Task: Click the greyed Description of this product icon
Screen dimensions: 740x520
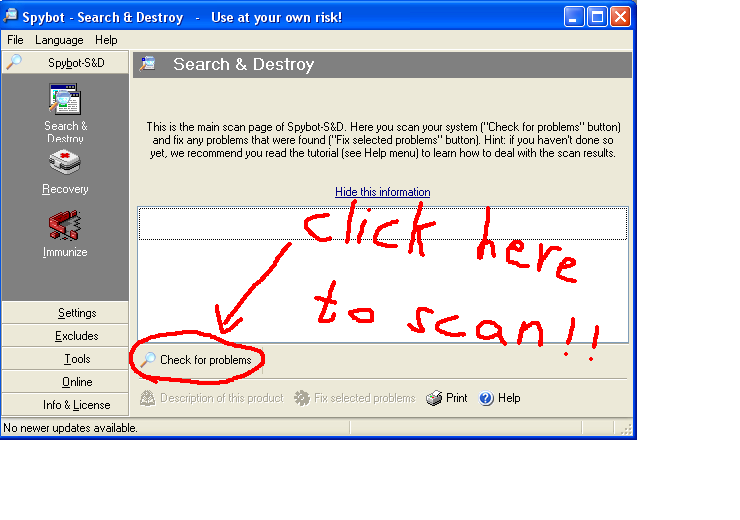Action: point(148,398)
